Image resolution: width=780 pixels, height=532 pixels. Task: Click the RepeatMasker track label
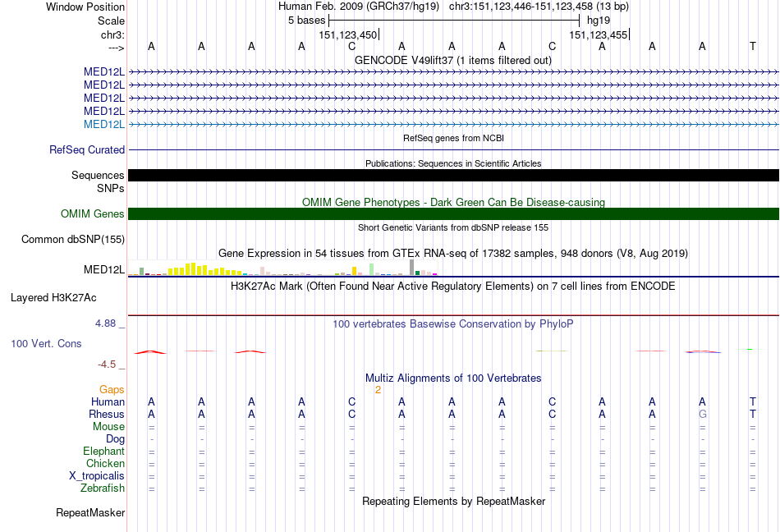point(90,512)
